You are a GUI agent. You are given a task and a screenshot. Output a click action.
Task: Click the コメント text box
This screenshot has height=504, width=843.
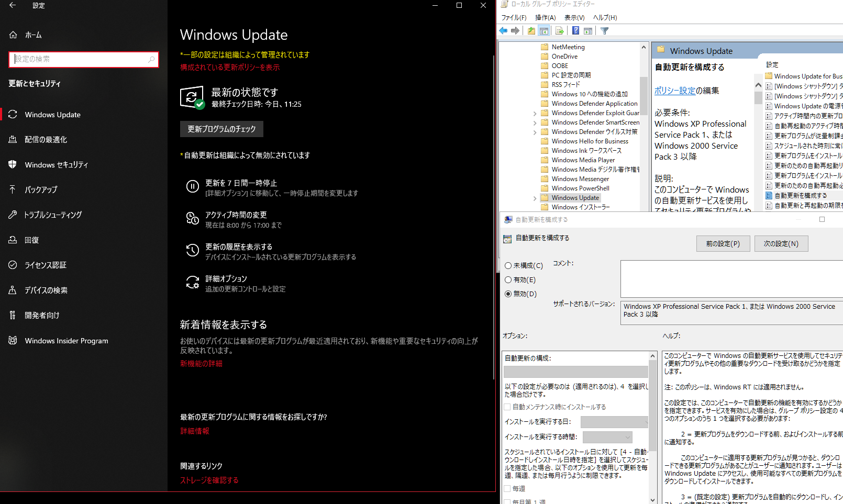point(731,279)
